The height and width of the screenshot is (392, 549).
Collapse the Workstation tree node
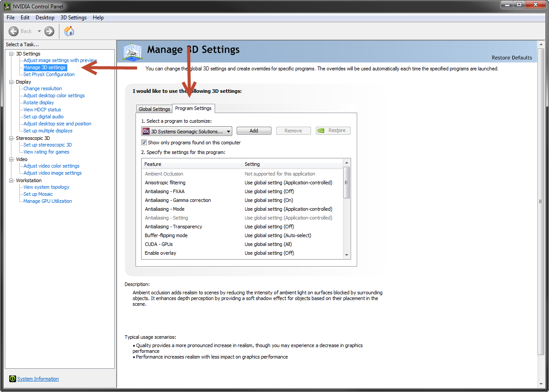[x=11, y=180]
